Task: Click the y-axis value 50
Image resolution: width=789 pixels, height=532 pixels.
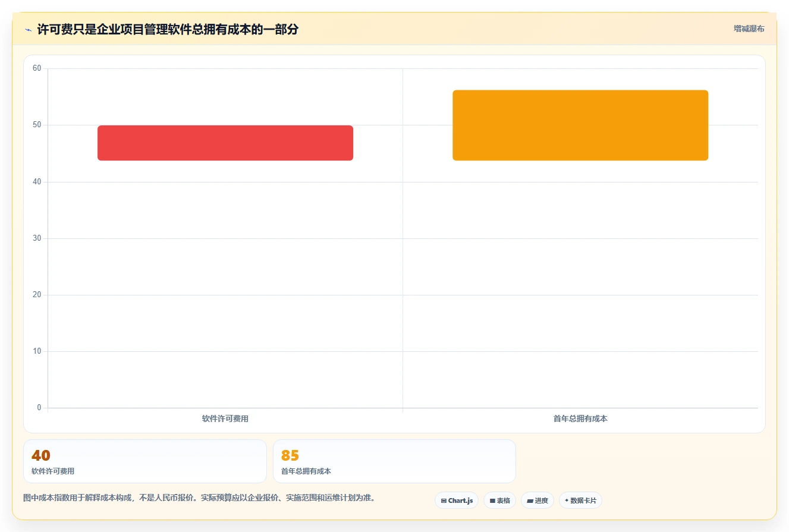Action: click(x=37, y=125)
